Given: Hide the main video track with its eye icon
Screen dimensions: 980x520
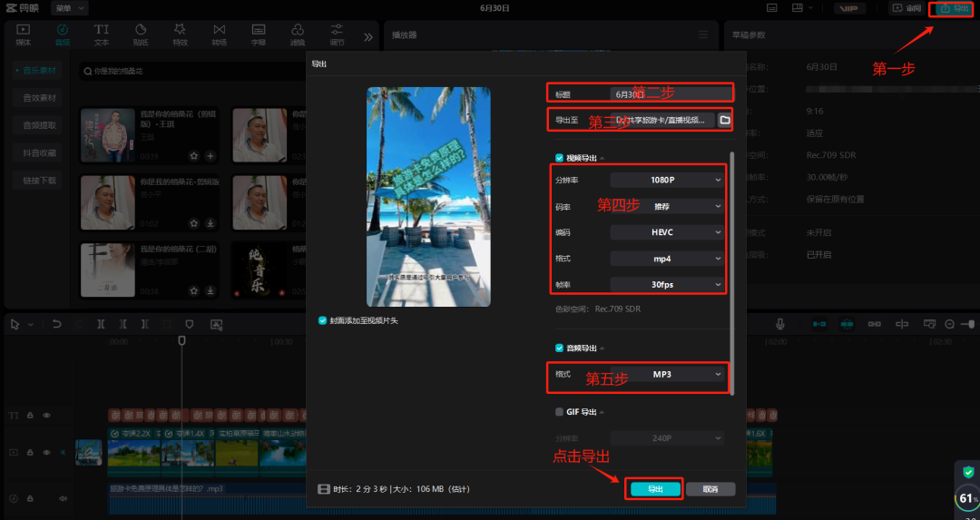Looking at the screenshot, I should point(46,452).
